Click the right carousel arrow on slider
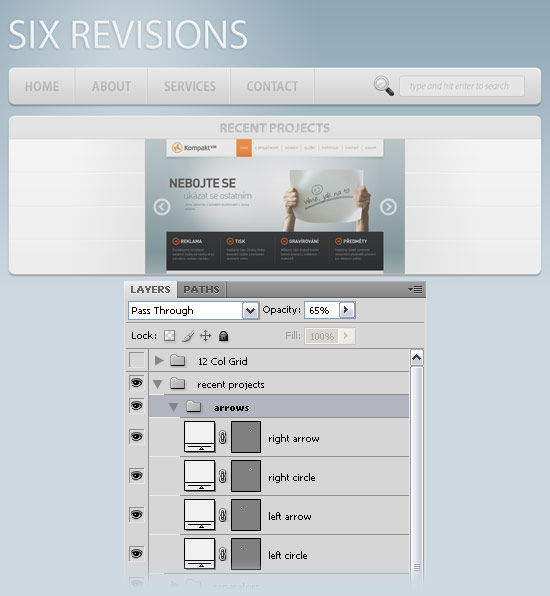 388,207
